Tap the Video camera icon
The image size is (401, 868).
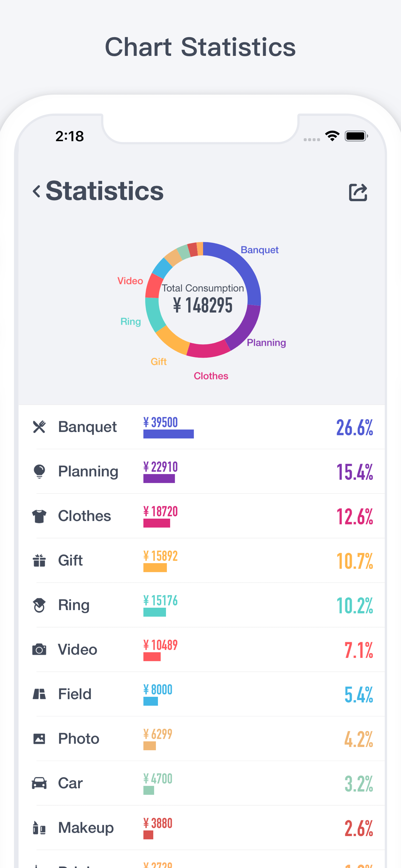39,649
